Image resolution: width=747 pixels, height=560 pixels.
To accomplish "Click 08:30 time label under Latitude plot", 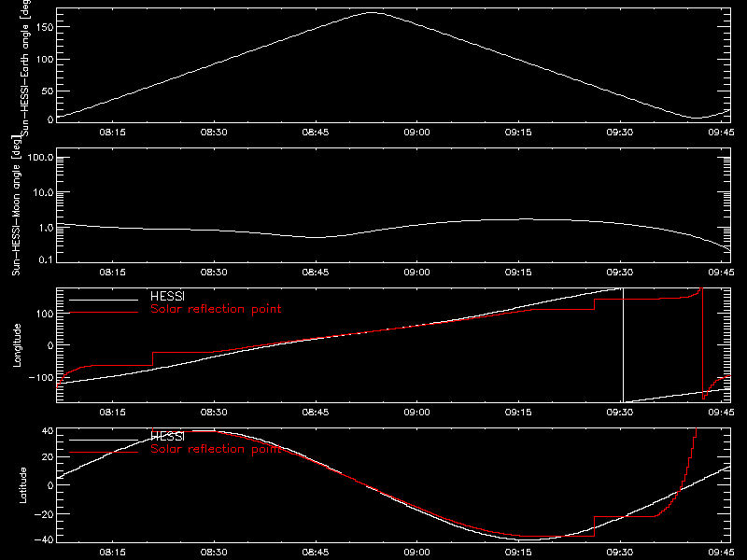I will pyautogui.click(x=214, y=553).
